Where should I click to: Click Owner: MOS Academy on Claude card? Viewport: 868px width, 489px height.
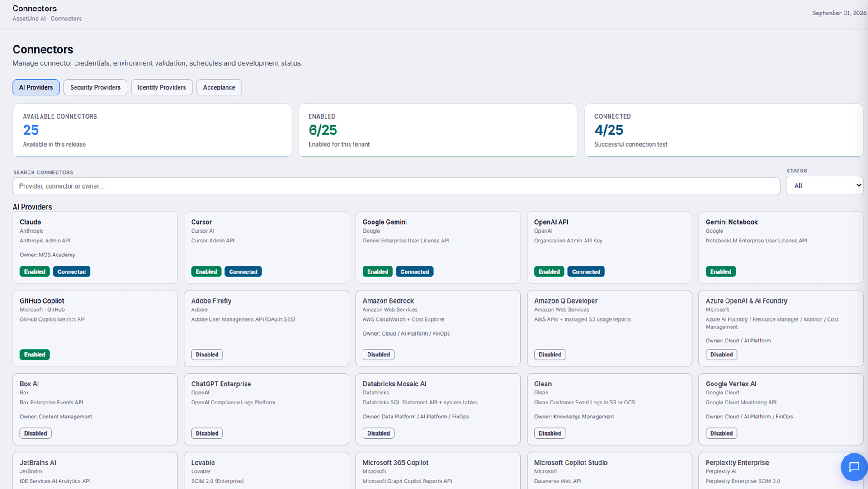(x=47, y=255)
